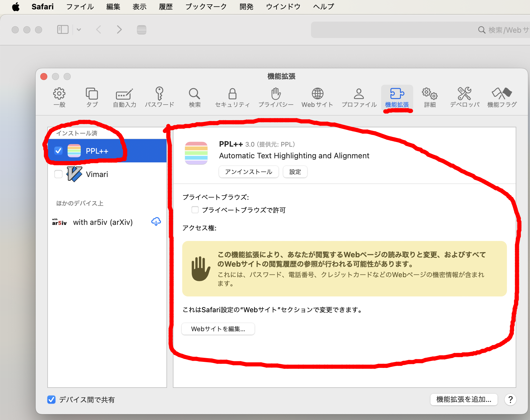Click the Vimari extension icon in list
530x420 pixels.
[x=74, y=174]
